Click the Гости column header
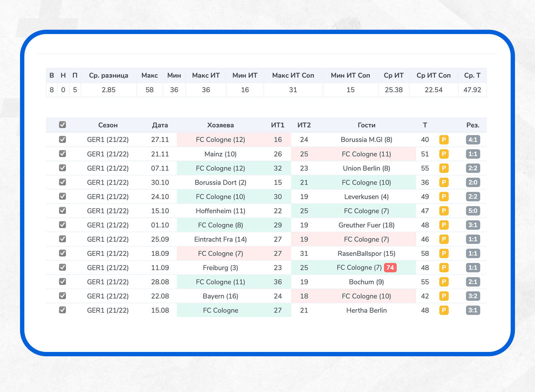Screen dimensions: 535x392 (x=366, y=125)
